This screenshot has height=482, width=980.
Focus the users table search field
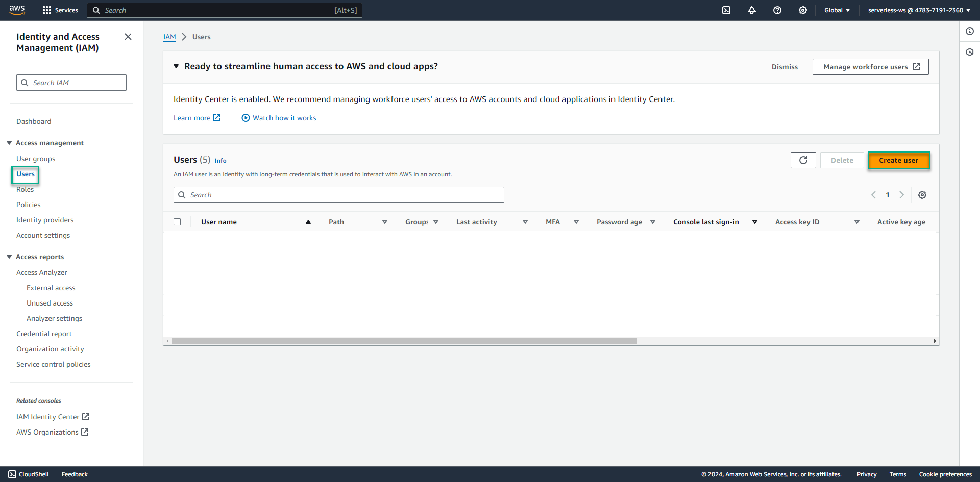pos(339,195)
